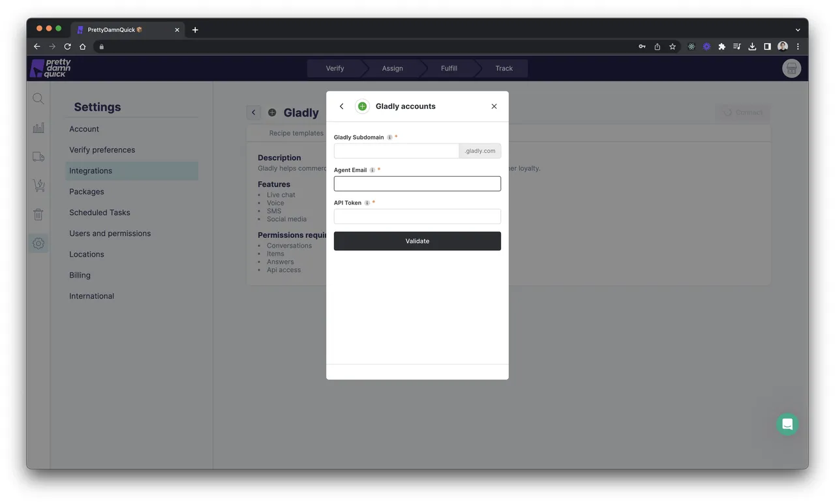The image size is (835, 504).
Task: Click info icon next to API Token
Action: [x=367, y=203]
